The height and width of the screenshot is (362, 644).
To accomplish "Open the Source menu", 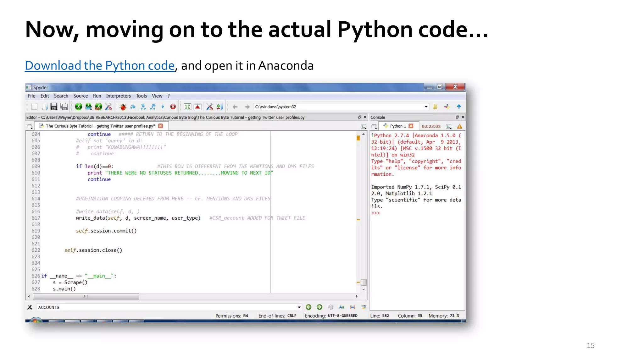I will point(80,96).
